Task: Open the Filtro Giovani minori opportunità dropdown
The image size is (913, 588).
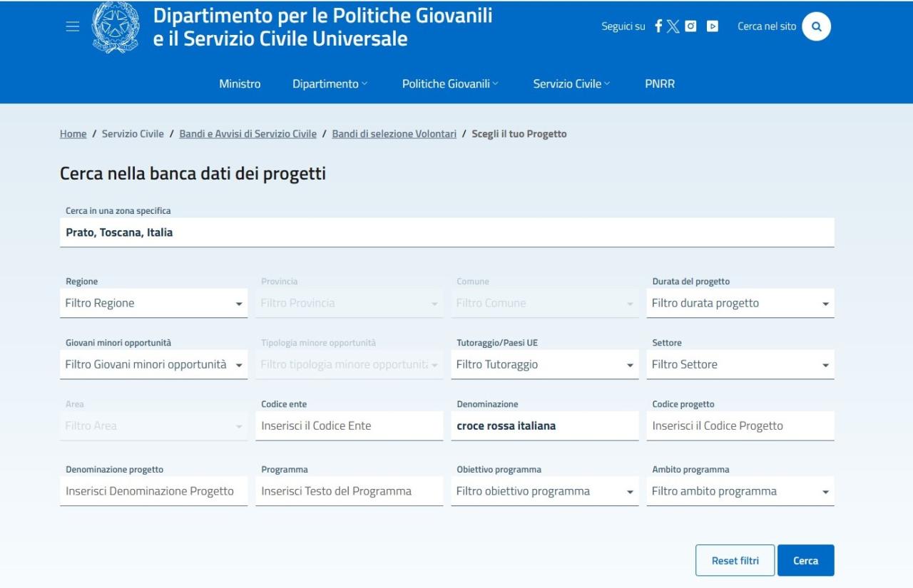Action: pos(153,365)
